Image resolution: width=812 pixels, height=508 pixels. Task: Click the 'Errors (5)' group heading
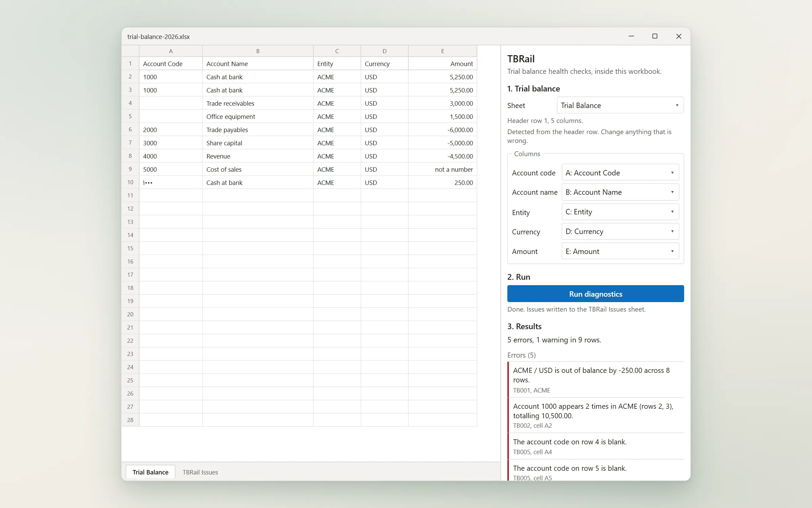[521, 355]
